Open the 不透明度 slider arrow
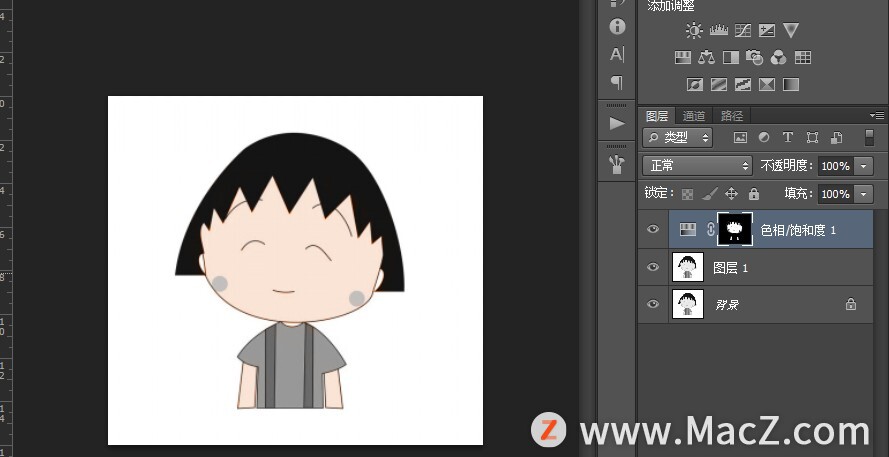 tap(863, 166)
